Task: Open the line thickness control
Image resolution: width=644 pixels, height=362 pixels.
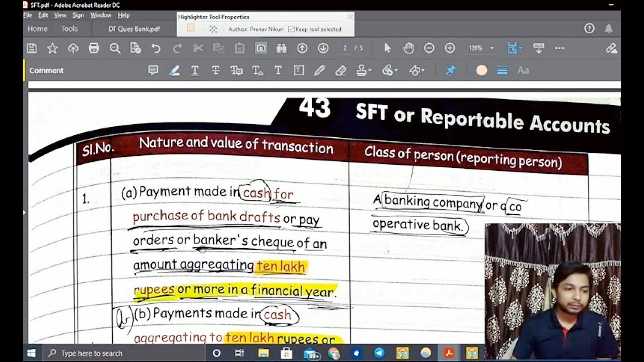Action: tap(502, 71)
